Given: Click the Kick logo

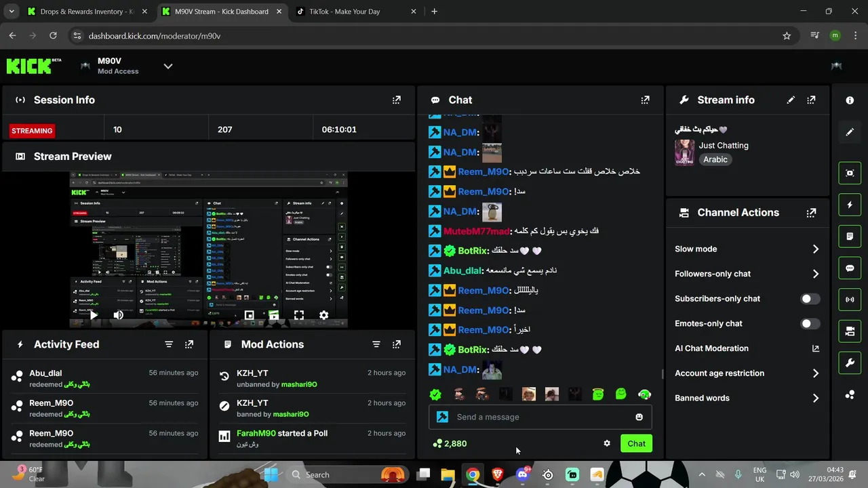Looking at the screenshot, I should pyautogui.click(x=34, y=66).
